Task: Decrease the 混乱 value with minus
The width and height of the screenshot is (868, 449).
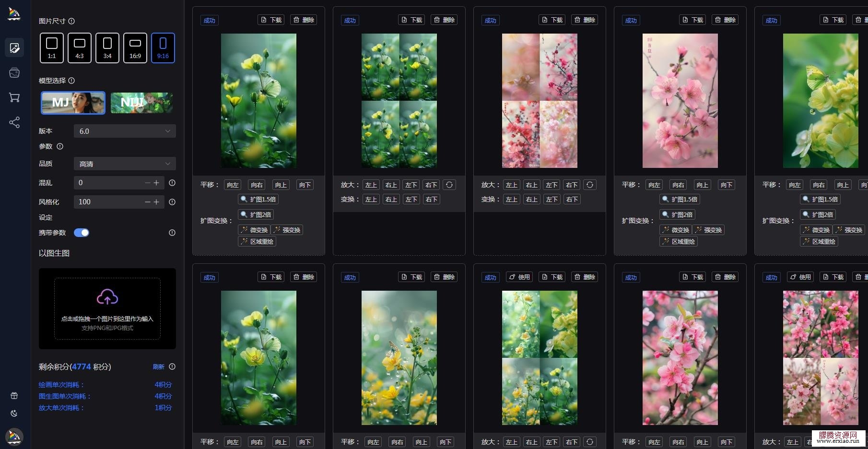Action: pos(148,183)
